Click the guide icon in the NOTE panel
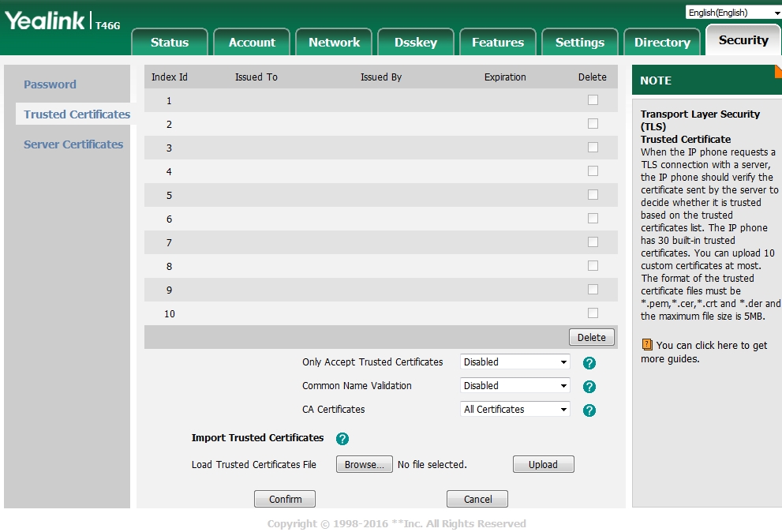This screenshot has width=782, height=532. pos(647,345)
